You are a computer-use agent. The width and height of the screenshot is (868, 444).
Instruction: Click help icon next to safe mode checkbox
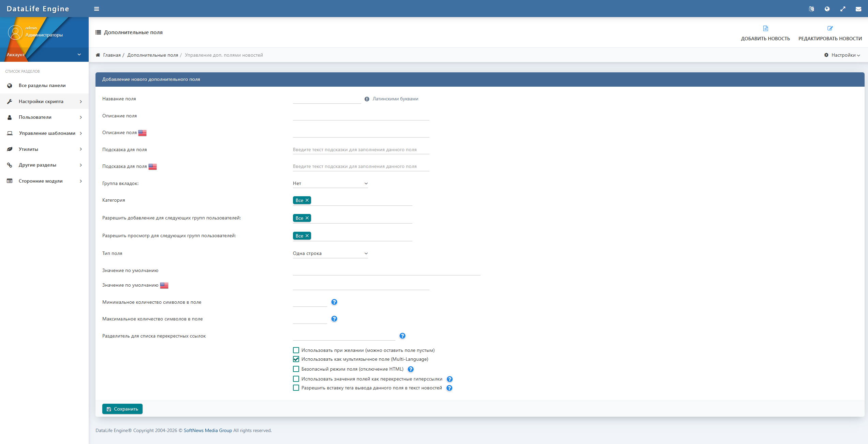tap(411, 369)
